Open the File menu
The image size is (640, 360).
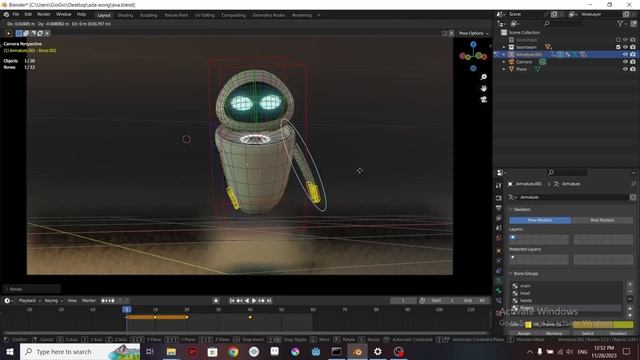16,15
